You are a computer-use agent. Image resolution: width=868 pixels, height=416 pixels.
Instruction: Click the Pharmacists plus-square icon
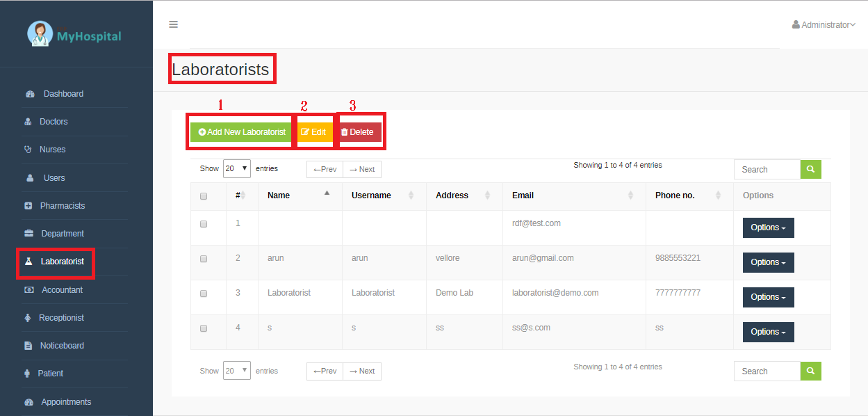[x=28, y=206]
